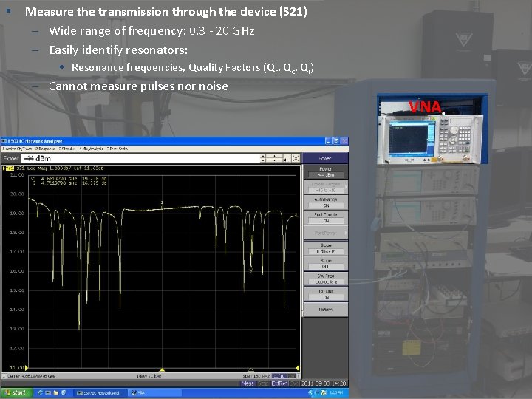532x399 pixels.
Task: Toggle the Auto Range softkey
Action: coord(325,202)
